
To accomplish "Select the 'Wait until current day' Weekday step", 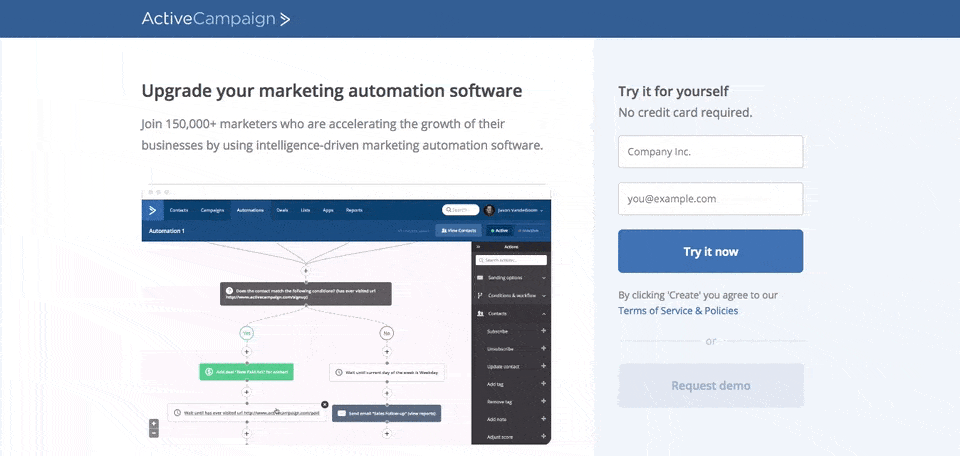I will 386,372.
